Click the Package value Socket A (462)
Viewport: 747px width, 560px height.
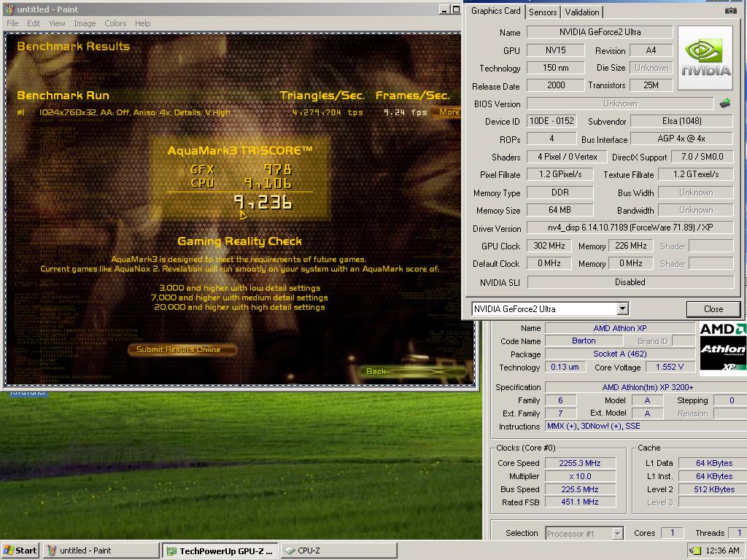620,354
